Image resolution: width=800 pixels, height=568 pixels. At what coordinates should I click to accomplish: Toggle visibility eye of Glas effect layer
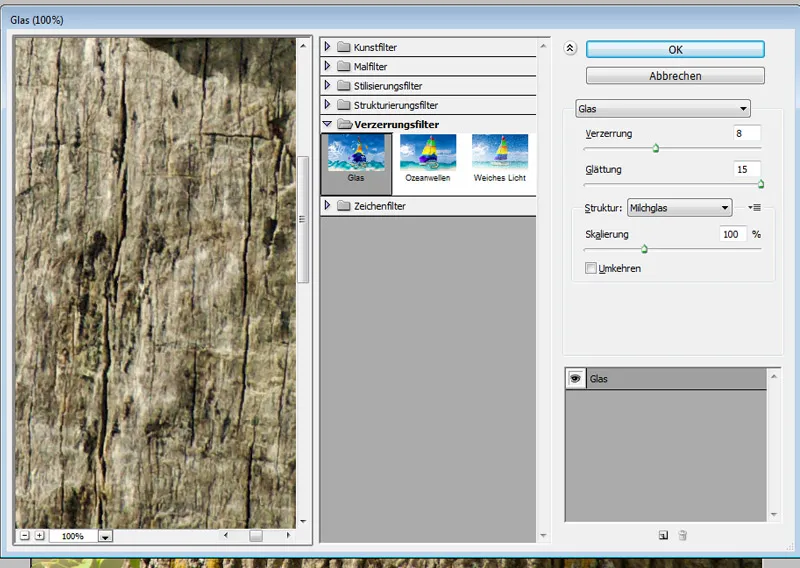(576, 379)
